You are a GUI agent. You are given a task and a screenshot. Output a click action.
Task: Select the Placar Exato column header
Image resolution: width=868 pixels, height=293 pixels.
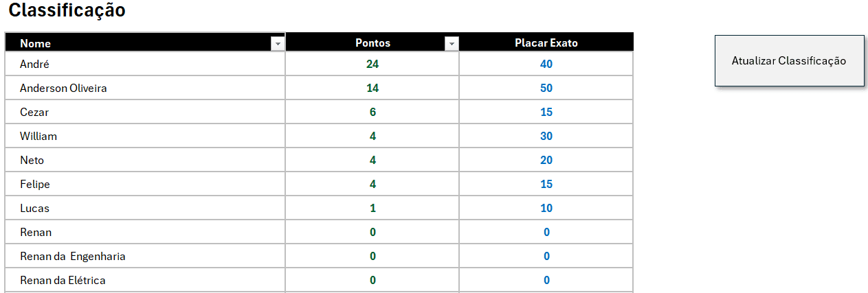tap(546, 43)
